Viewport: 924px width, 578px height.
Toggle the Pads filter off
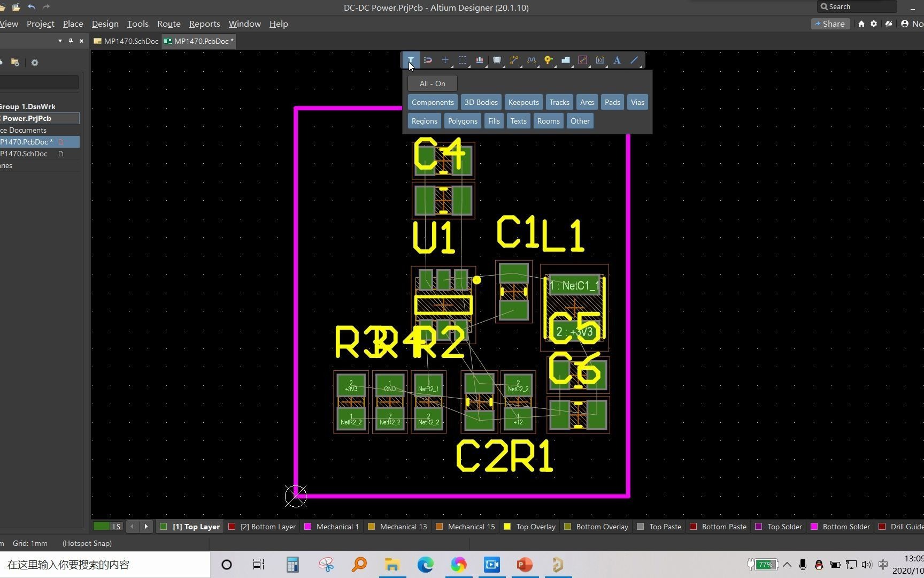point(612,102)
